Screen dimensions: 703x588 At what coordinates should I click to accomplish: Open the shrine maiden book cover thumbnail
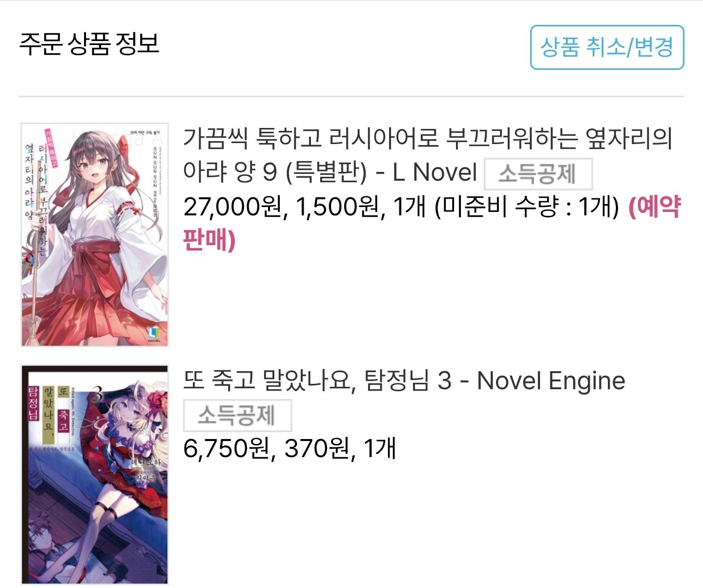[95, 235]
